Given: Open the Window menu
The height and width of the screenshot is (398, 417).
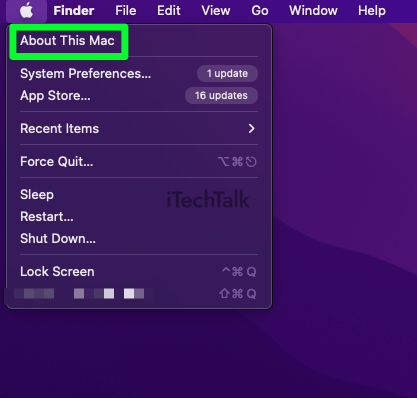Looking at the screenshot, I should point(313,11).
